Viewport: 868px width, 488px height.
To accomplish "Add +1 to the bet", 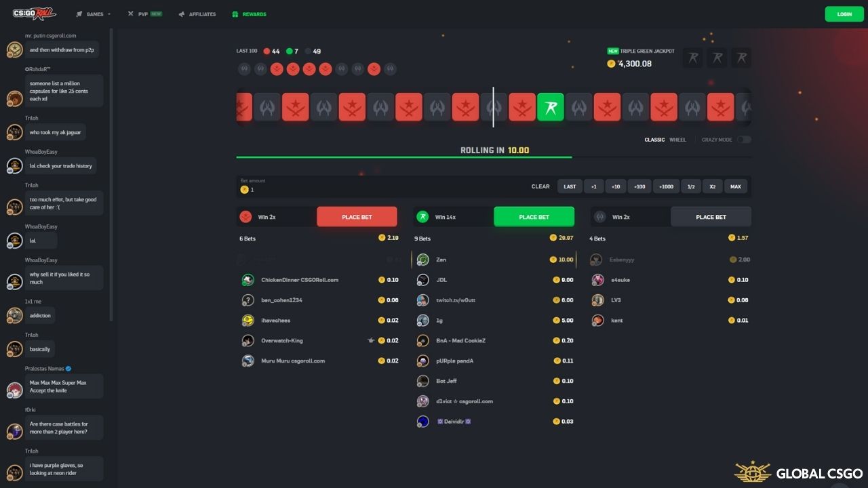I will 594,186.
